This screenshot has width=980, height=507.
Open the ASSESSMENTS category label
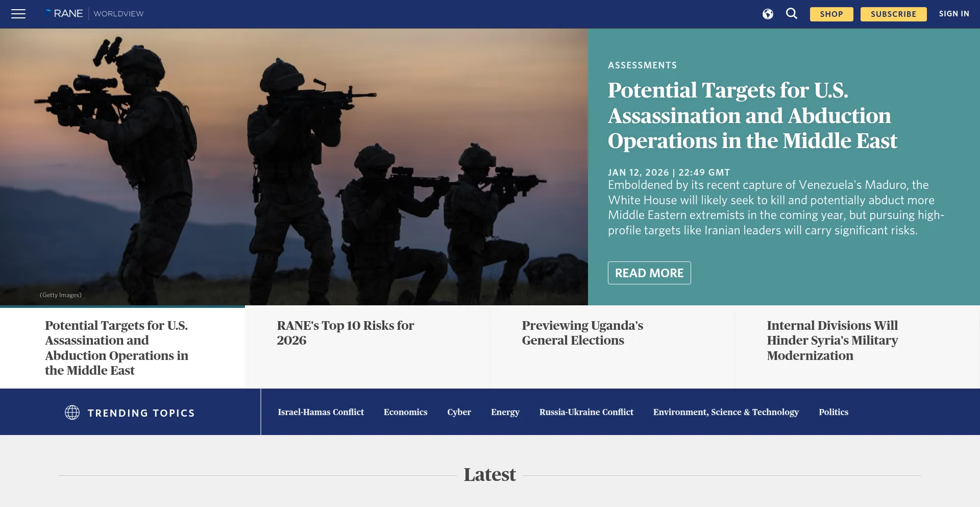click(642, 65)
